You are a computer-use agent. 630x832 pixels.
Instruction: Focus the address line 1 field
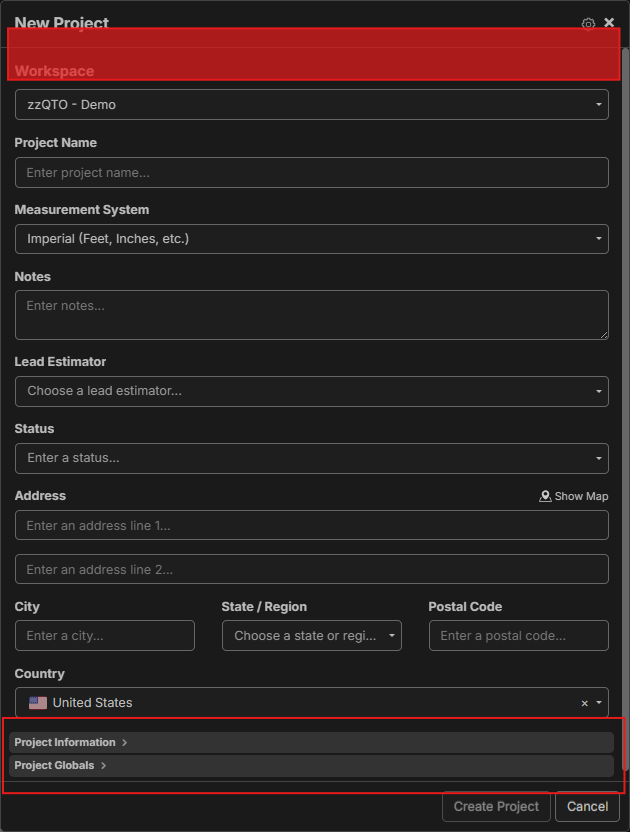click(x=311, y=525)
